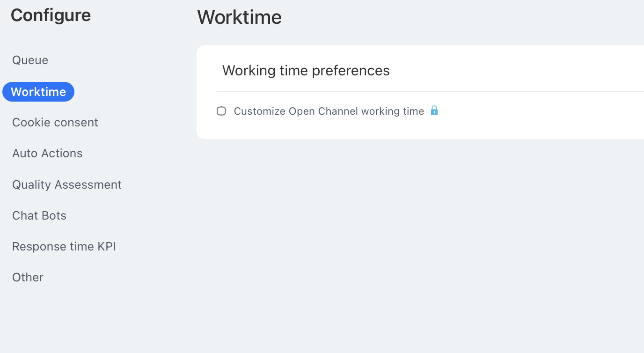Click the 'Working time preferences' heading
This screenshot has width=644, height=353.
tap(306, 71)
